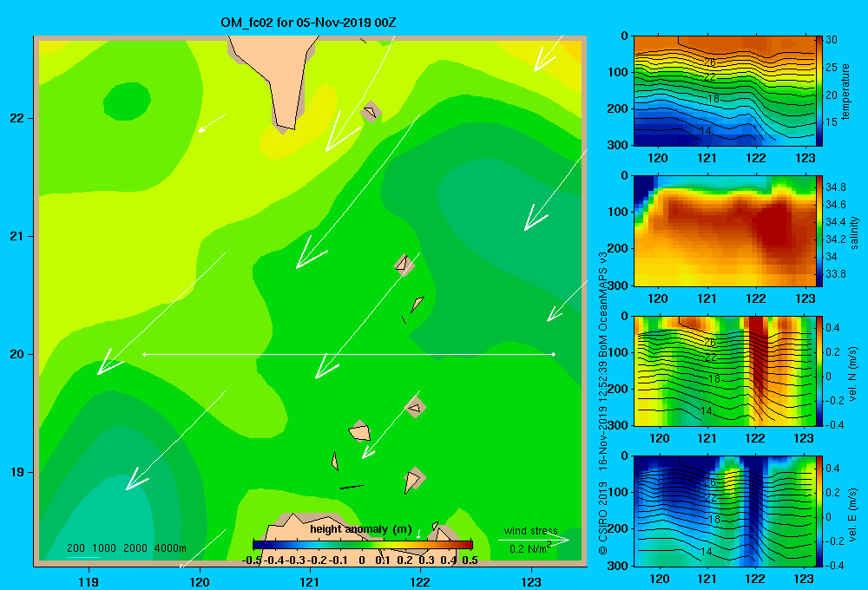Click the 'vel. N (m/s)' label
The height and width of the screenshot is (590, 868).
click(x=852, y=374)
